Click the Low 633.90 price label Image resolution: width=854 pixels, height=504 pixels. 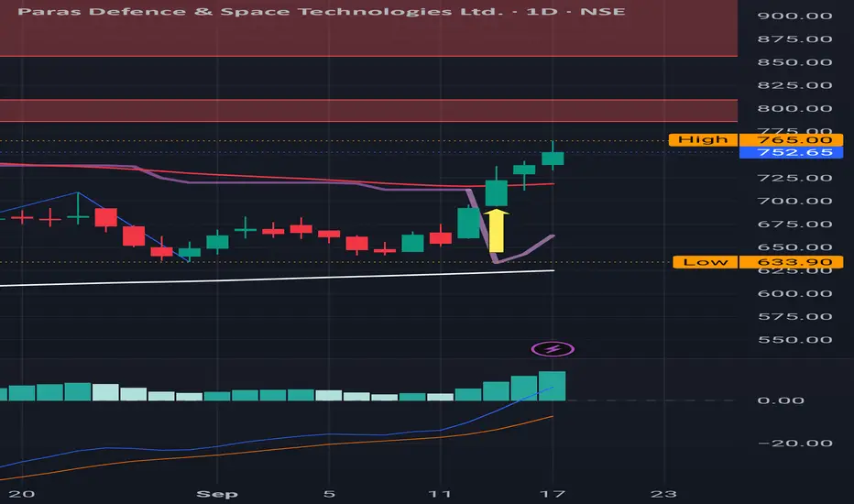pos(758,262)
